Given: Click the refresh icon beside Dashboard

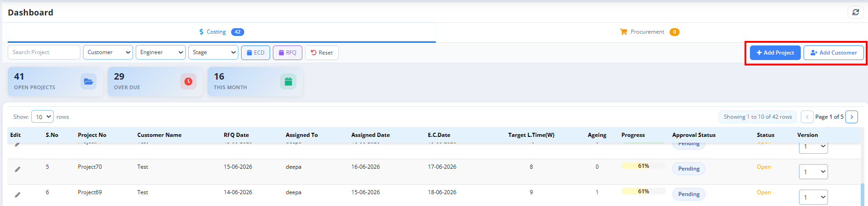Looking at the screenshot, I should pyautogui.click(x=855, y=12).
